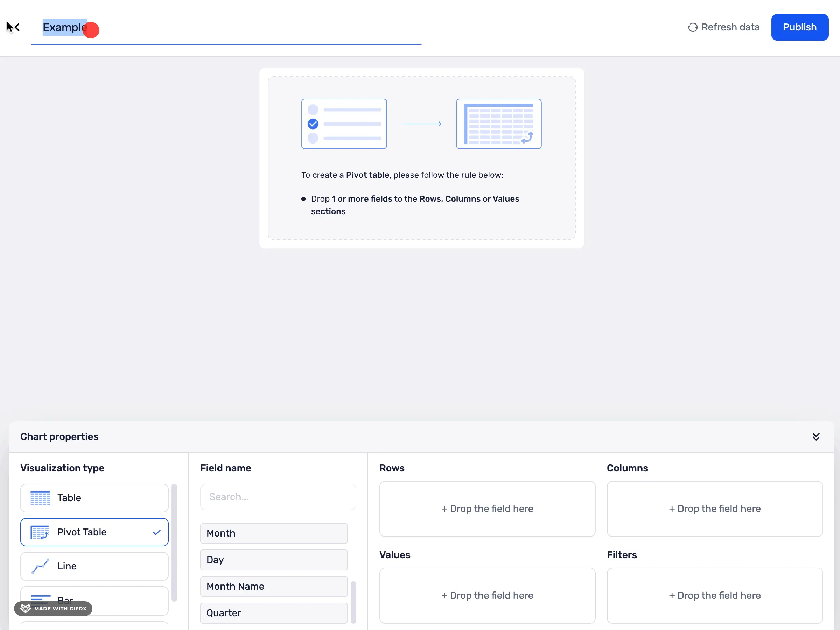This screenshot has width=840, height=630.
Task: Click the Quarter field name item
Action: [x=273, y=612]
